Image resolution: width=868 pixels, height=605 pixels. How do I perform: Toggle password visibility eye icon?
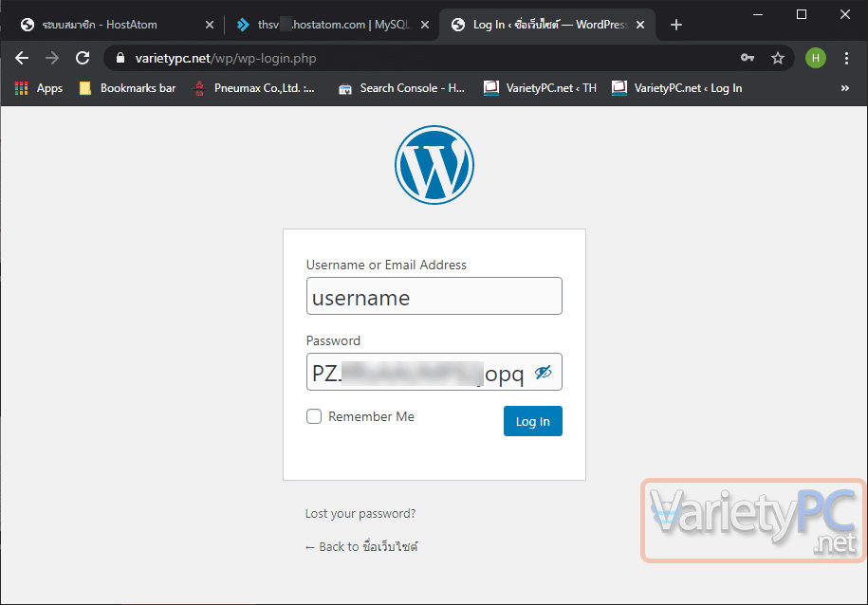[x=543, y=372]
